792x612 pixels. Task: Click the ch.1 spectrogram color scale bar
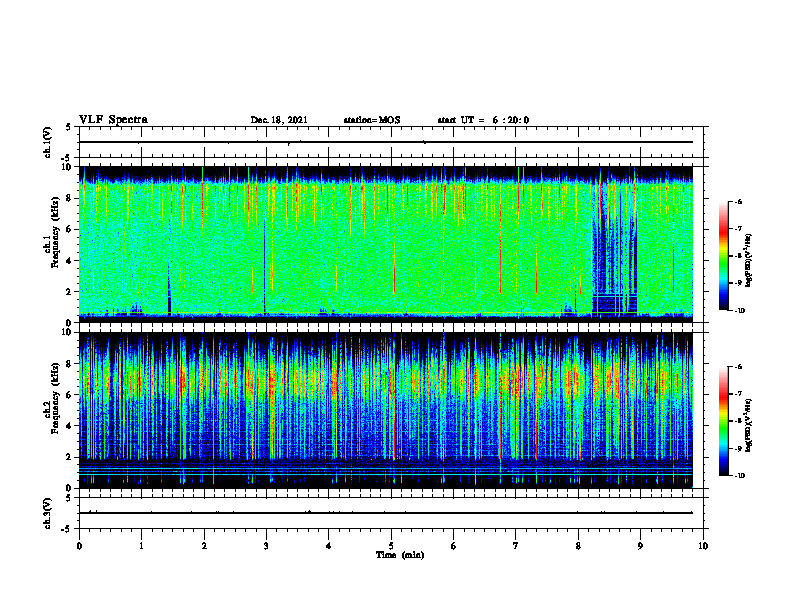[724, 256]
